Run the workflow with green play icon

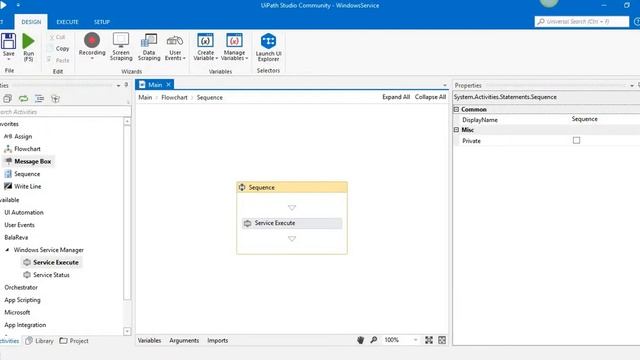[x=28, y=42]
